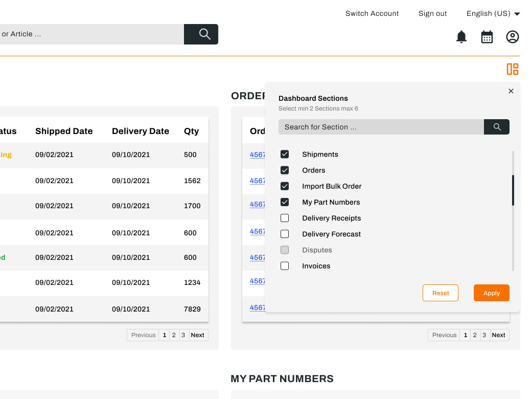Check the Delivery Receipts checkbox
The image size is (532, 399).
[285, 218]
